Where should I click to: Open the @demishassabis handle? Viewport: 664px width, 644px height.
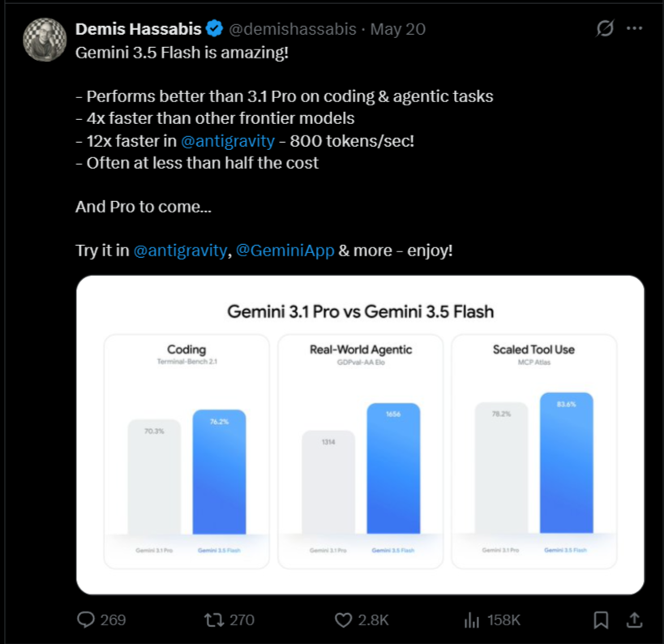point(293,29)
